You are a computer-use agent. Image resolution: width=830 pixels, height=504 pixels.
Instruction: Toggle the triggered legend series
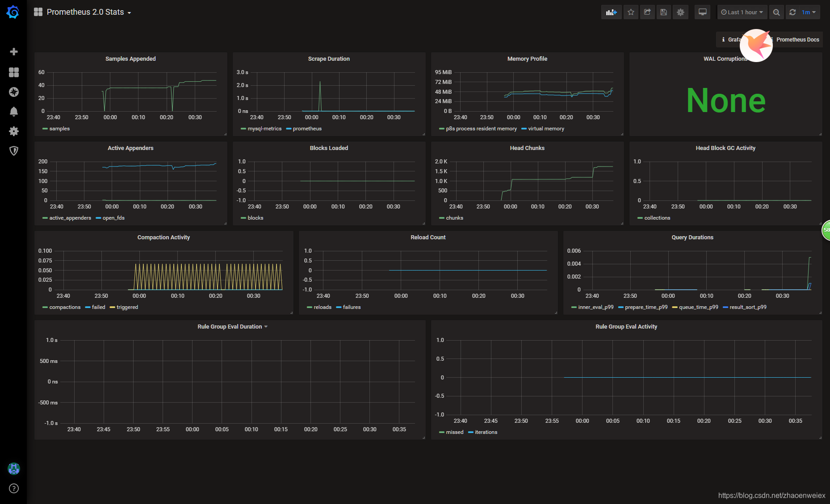[x=127, y=307]
